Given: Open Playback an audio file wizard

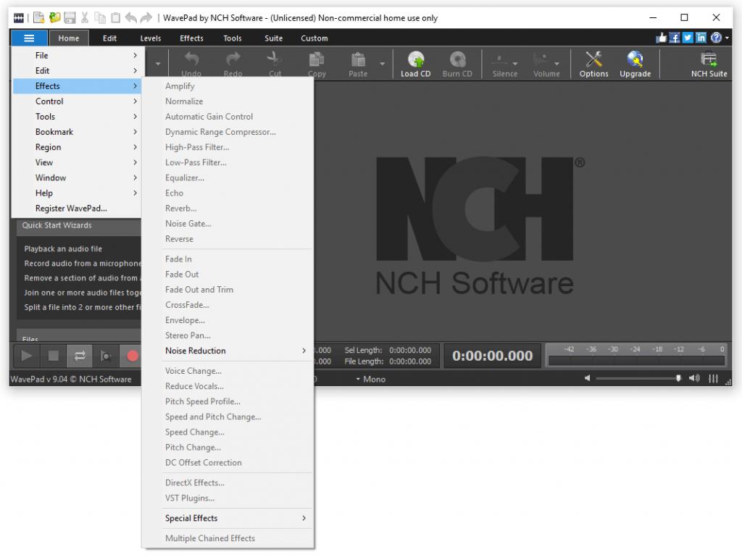Looking at the screenshot, I should [63, 248].
